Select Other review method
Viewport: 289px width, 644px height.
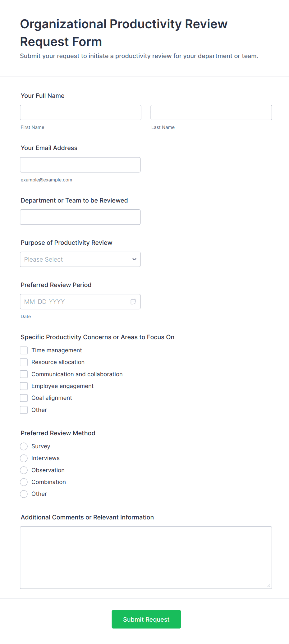point(24,494)
